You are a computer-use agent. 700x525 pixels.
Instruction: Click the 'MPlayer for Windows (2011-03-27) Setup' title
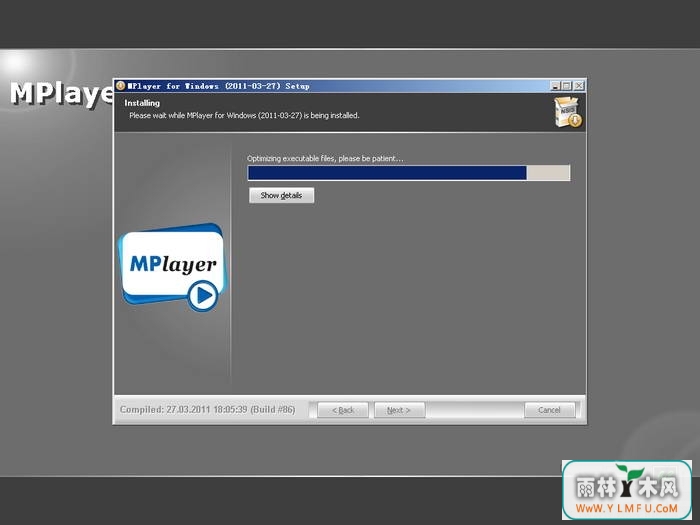(x=218, y=86)
